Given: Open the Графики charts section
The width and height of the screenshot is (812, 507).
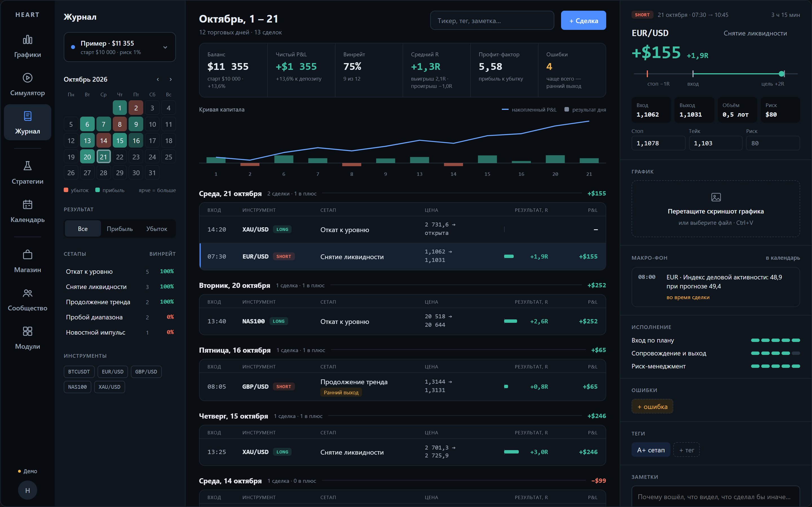Looking at the screenshot, I should (x=28, y=46).
